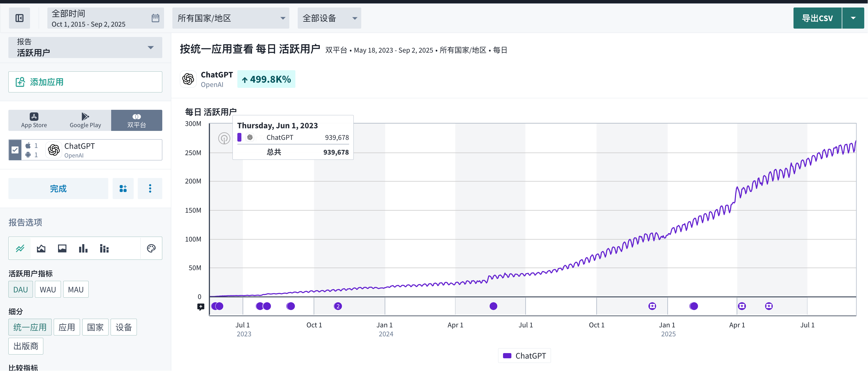Viewport: 868px width, 371px height.
Task: Segment by 应用
Action: point(67,327)
